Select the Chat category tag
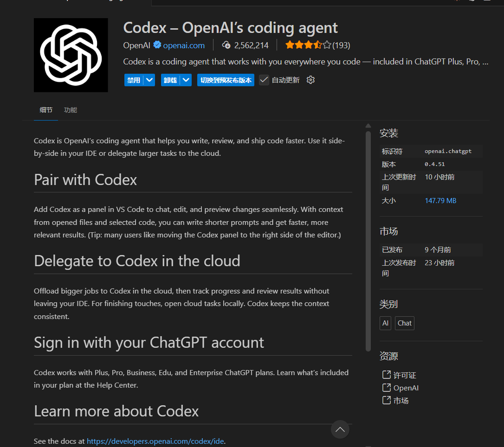504x447 pixels. pos(404,323)
